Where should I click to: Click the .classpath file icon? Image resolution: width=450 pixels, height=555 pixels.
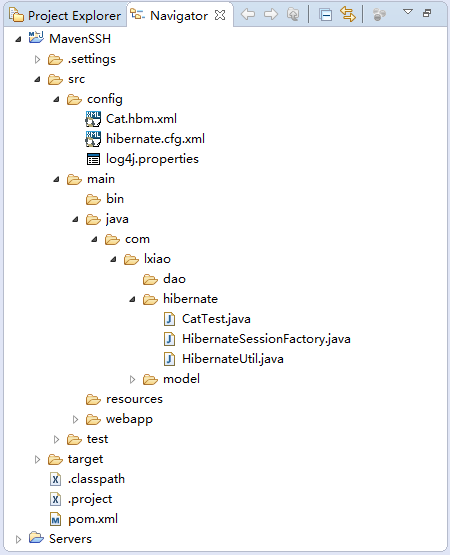point(55,479)
